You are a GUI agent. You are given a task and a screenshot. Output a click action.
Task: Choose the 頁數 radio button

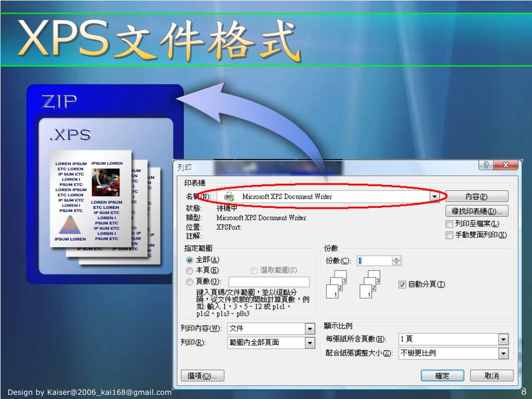(x=190, y=282)
